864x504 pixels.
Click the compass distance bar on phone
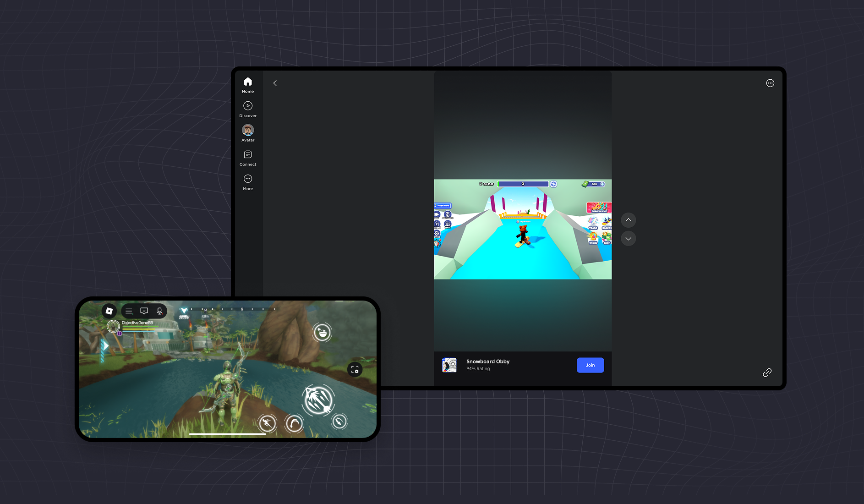point(228,310)
